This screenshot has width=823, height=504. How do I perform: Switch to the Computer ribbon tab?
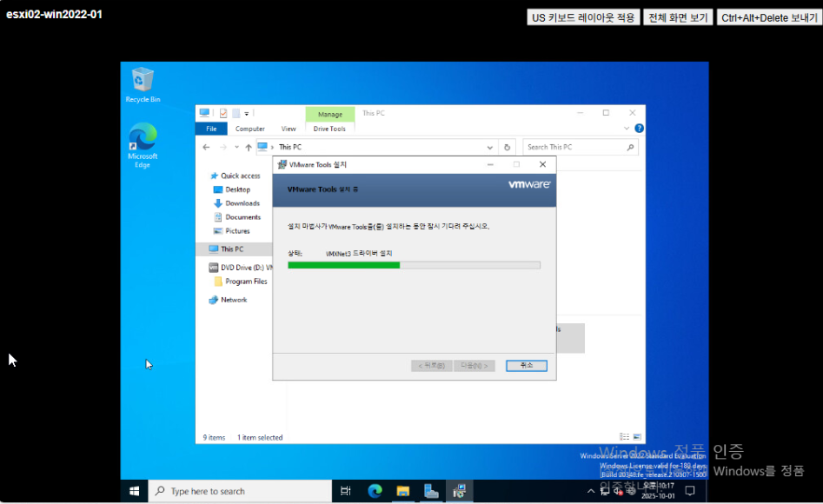[x=249, y=129]
